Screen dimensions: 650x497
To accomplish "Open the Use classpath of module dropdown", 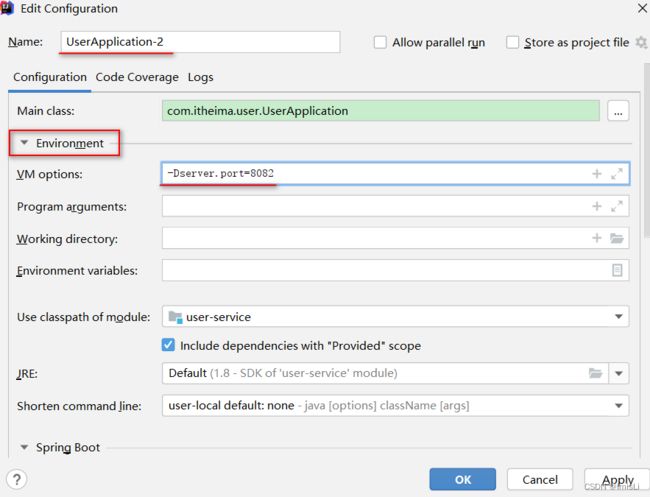I will pos(618,317).
